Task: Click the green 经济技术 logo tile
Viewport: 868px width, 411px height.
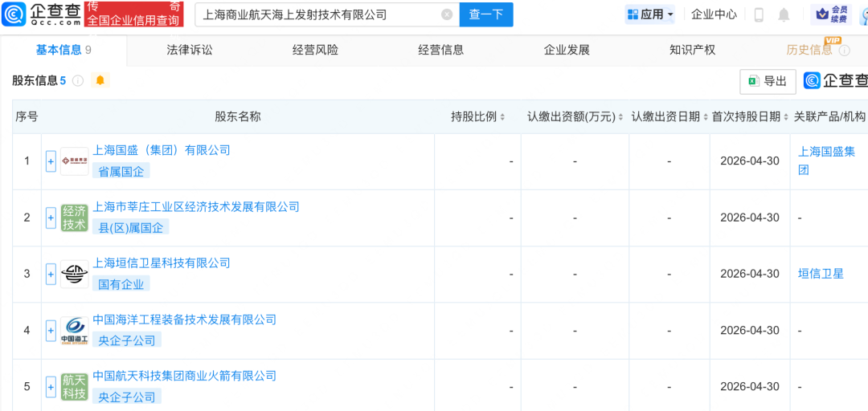Action: coord(74,218)
